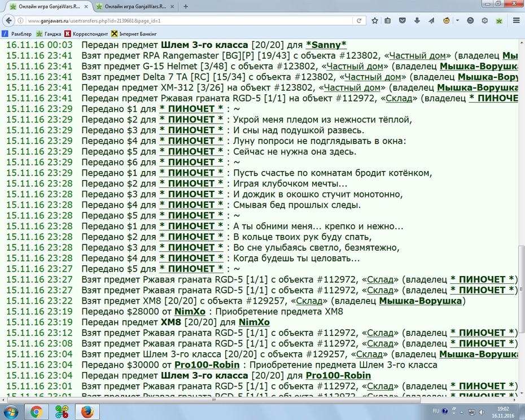Viewport: 525px width, 420px height.
Task: Open the Корреспондент bookmark
Action: (x=86, y=34)
